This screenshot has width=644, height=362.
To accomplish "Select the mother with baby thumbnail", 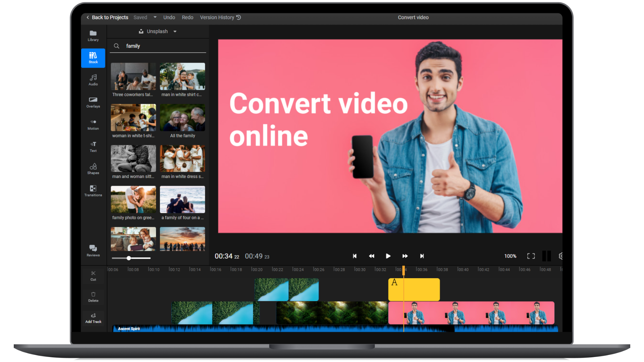I will (133, 239).
